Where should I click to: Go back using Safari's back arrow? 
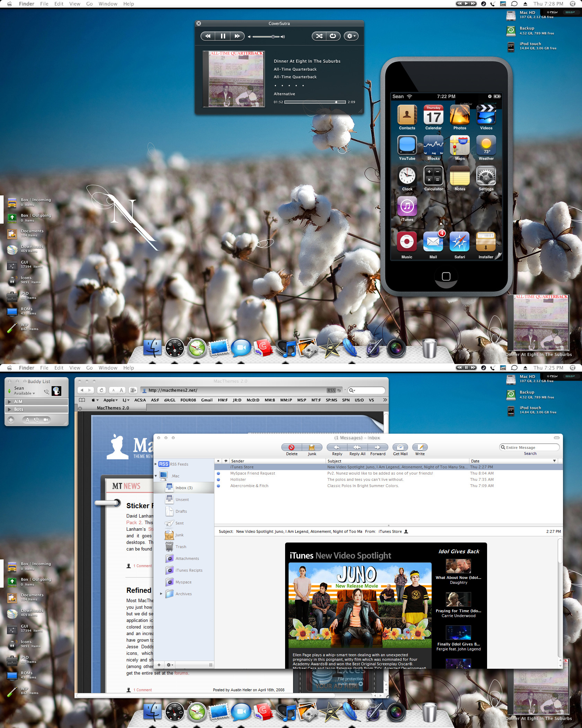pos(82,390)
